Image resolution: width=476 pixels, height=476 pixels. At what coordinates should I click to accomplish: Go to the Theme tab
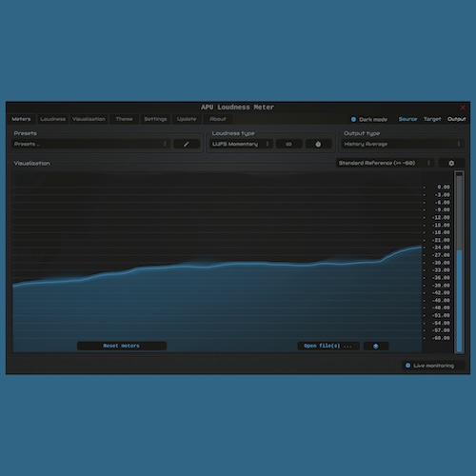click(124, 119)
